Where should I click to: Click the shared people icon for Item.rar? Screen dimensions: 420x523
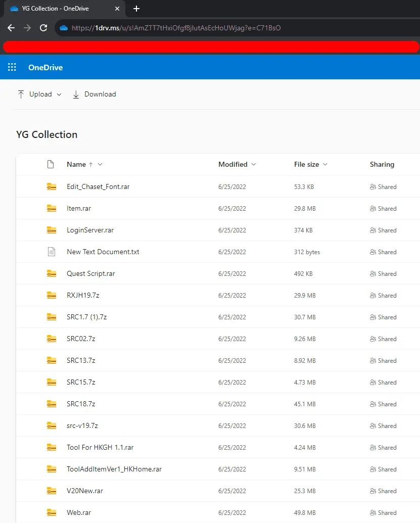(373, 209)
